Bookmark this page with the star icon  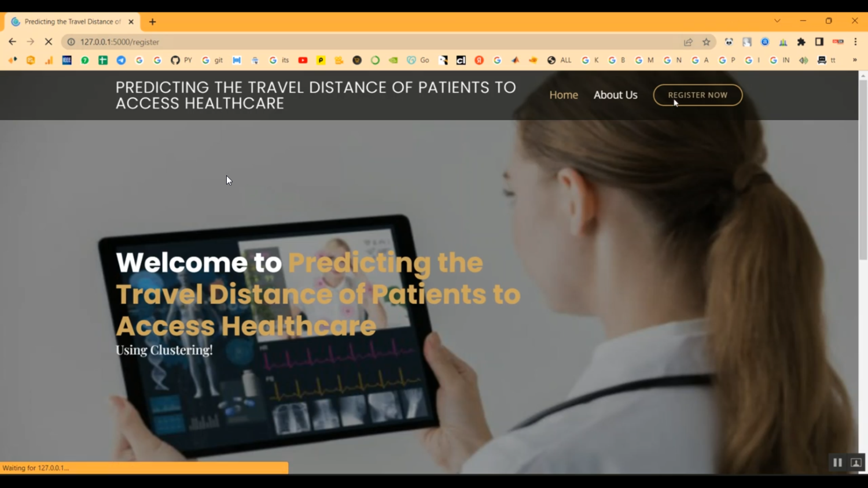click(x=707, y=42)
